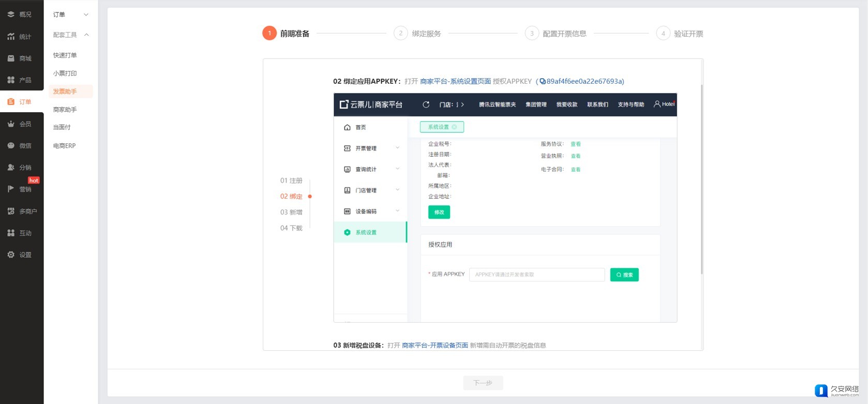Click the 会员 member crown icon
This screenshot has height=404, width=868.
tap(11, 124)
